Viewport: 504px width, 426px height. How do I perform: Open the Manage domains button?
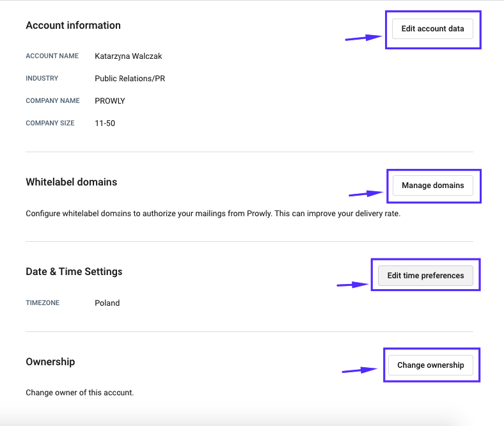pos(432,185)
